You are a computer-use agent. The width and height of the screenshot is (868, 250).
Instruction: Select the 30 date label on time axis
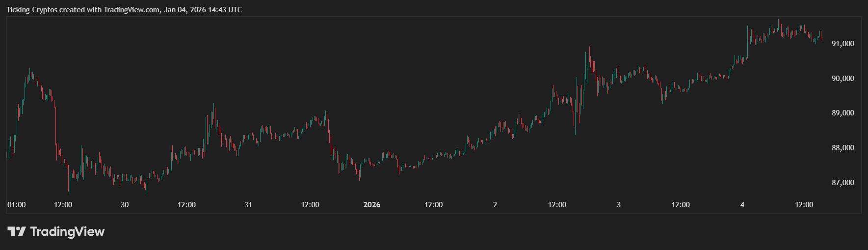(125, 205)
